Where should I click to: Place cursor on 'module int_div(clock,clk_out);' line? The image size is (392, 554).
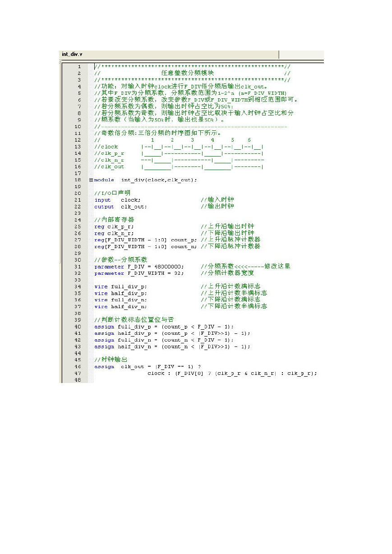[146, 180]
